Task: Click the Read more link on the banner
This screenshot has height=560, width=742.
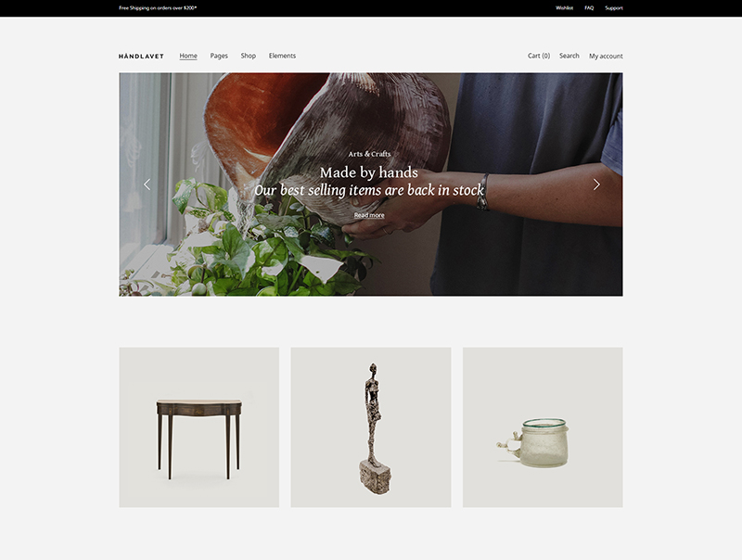Action: click(x=369, y=215)
